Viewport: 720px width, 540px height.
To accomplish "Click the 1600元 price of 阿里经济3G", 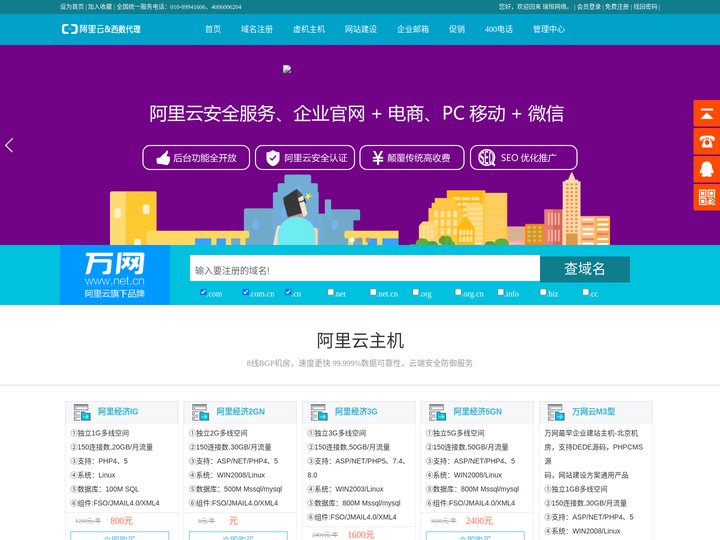I will point(360,534).
